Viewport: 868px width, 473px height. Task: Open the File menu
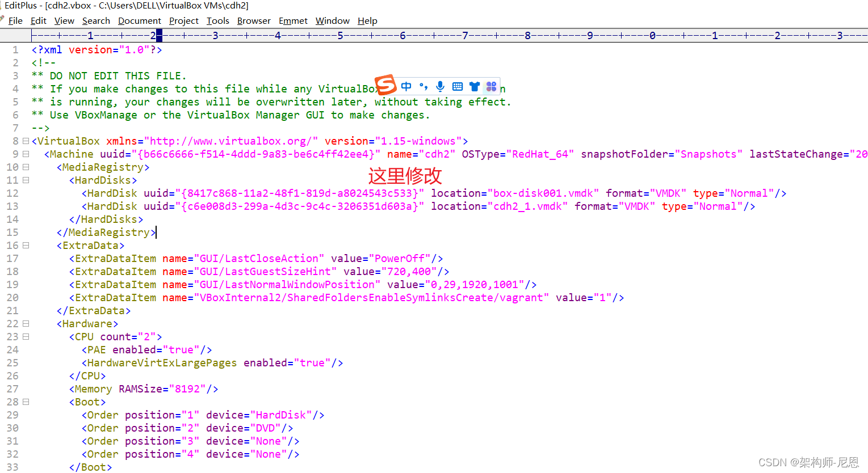(15, 21)
